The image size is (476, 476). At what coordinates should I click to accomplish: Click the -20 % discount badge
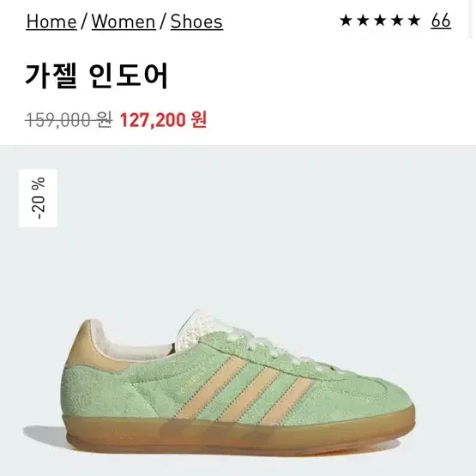(39, 198)
